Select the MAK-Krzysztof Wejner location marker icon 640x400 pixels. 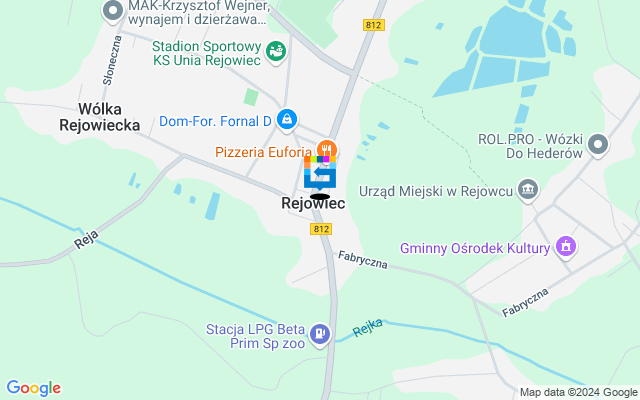click(x=113, y=11)
